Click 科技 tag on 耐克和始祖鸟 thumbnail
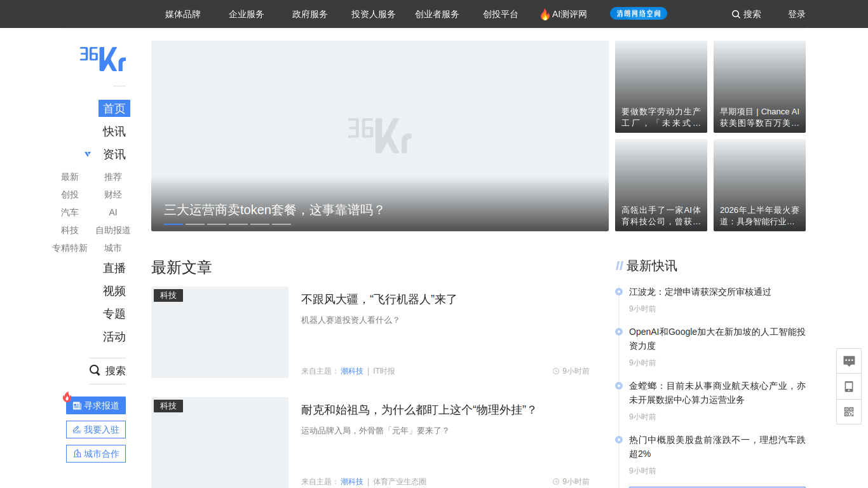Screen dimensions: 868x488 coord(168,406)
